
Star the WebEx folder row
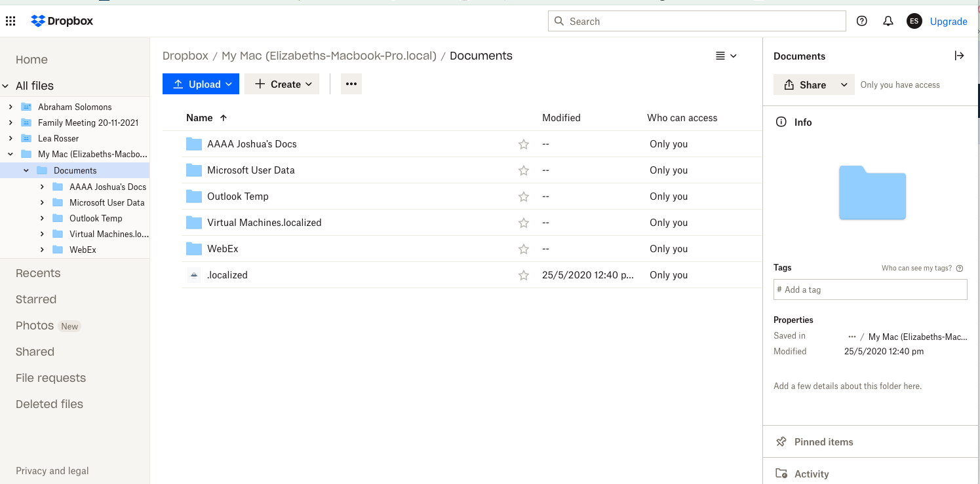(x=524, y=249)
